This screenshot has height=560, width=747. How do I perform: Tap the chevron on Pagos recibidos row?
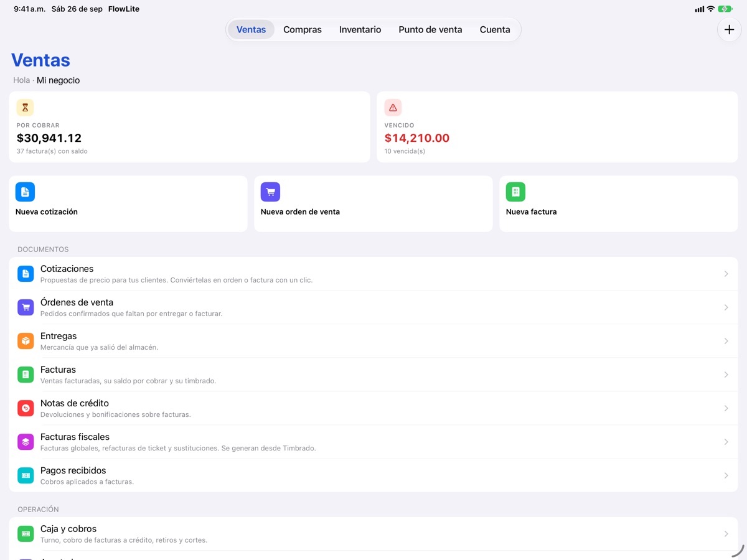pyautogui.click(x=726, y=475)
